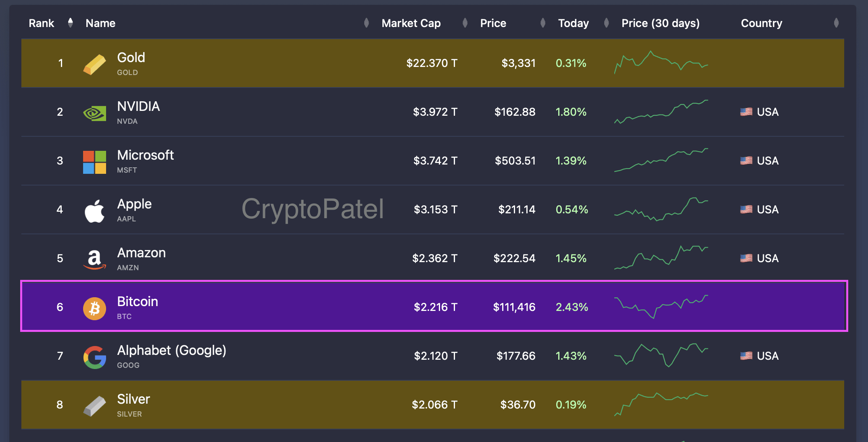The height and width of the screenshot is (442, 868).
Task: Open the Amazon company link
Action: (x=141, y=253)
